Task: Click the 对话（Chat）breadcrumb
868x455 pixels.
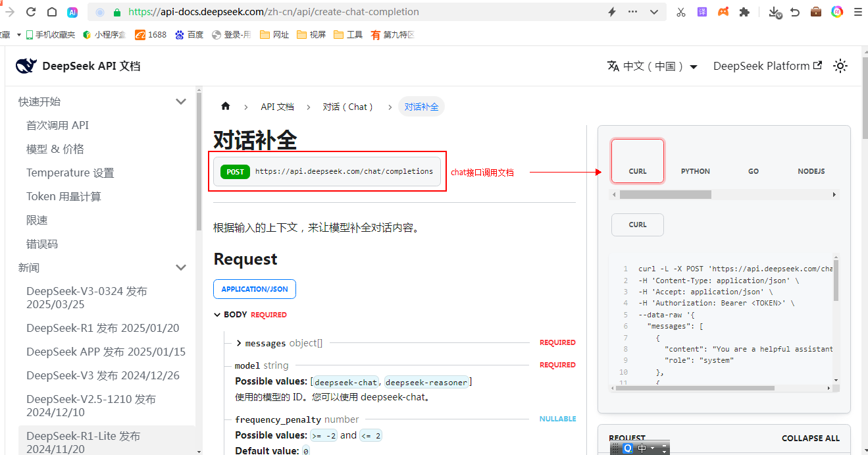Action: point(349,107)
